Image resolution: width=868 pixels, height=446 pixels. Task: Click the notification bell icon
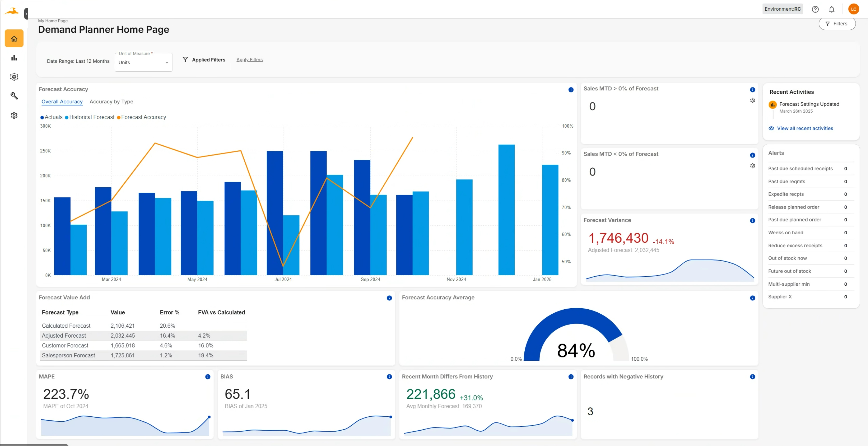[831, 9]
